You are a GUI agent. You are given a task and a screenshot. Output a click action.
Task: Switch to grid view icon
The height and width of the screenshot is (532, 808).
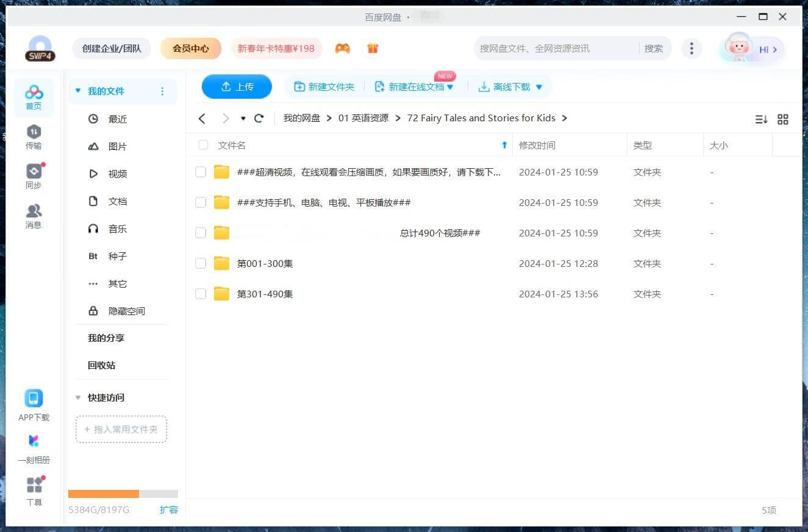(783, 119)
